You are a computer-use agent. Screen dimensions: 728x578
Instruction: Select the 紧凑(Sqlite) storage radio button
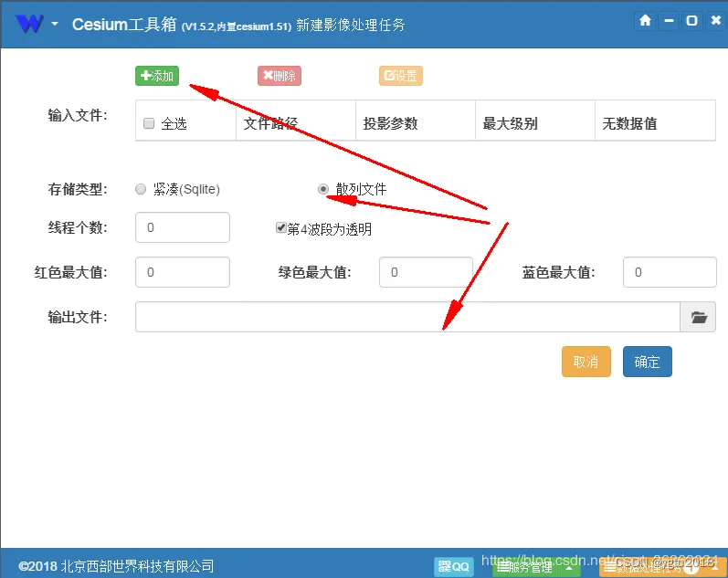tap(141, 189)
